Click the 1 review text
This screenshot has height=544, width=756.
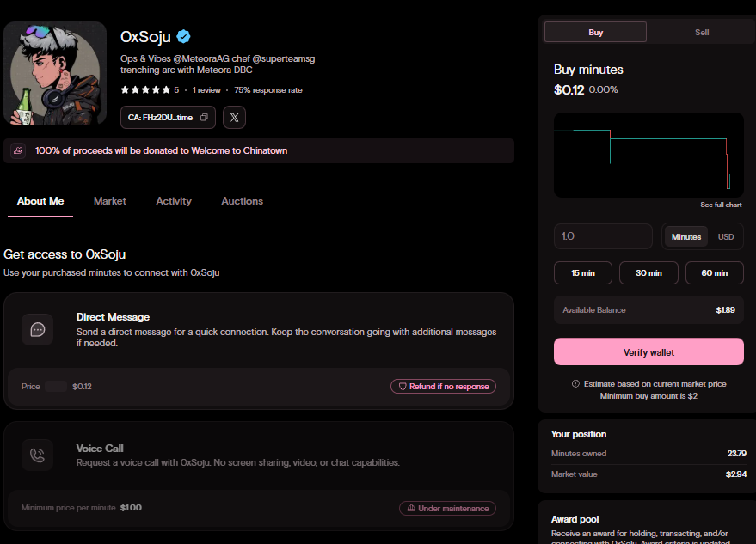206,90
